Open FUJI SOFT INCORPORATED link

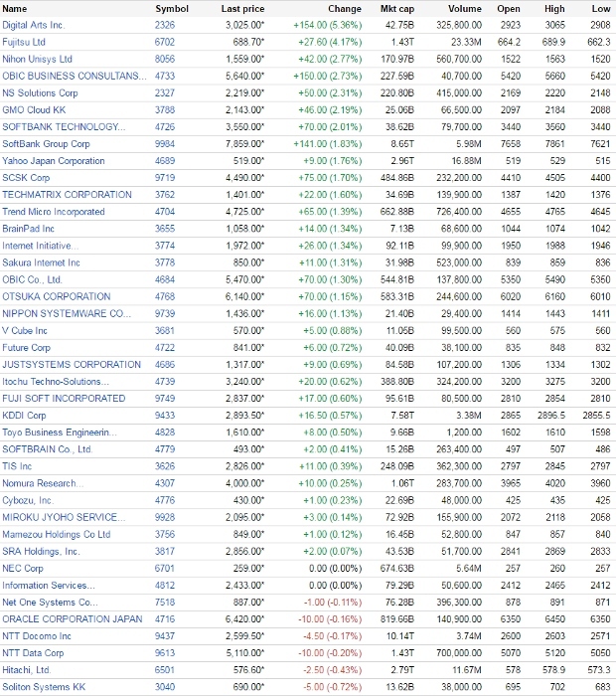(64, 399)
